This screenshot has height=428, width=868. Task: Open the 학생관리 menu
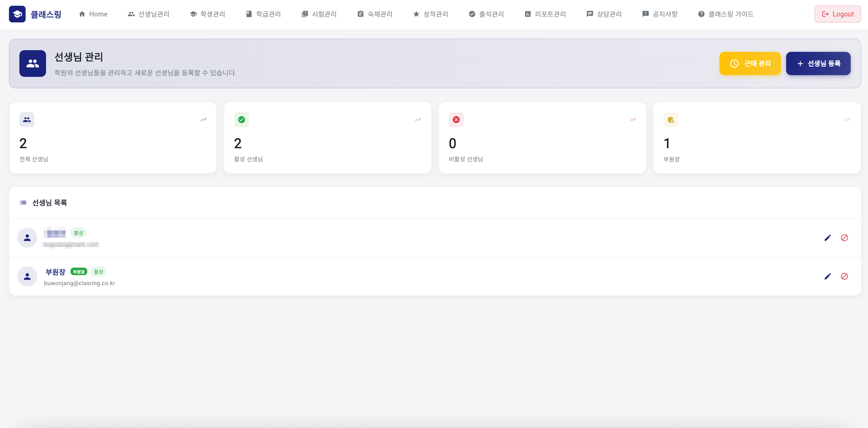207,14
